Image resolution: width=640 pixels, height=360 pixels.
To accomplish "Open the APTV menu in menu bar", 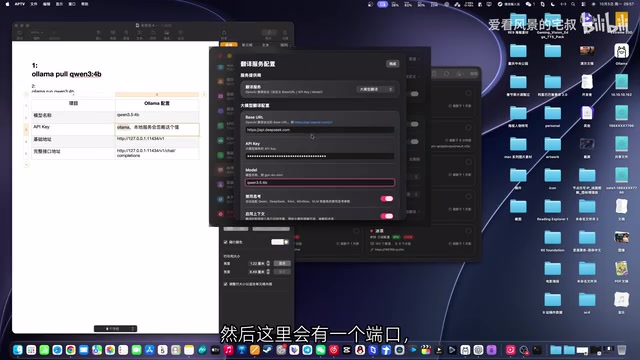I will [x=20, y=4].
